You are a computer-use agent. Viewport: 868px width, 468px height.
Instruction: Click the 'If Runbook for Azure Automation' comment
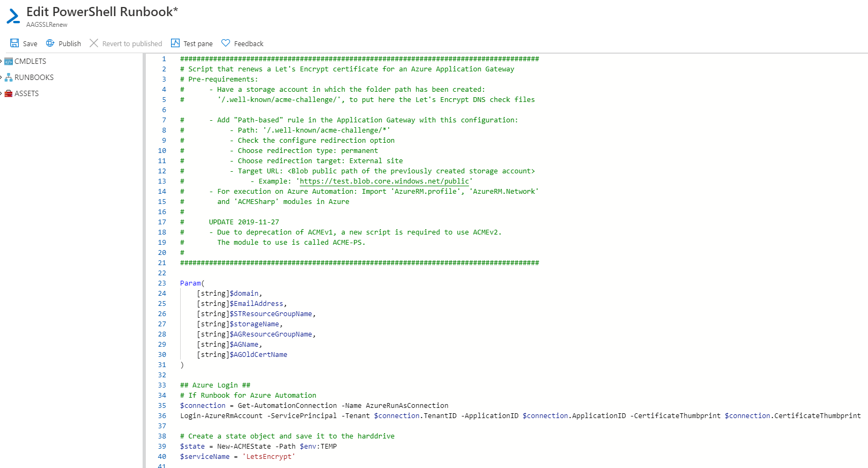tap(248, 396)
